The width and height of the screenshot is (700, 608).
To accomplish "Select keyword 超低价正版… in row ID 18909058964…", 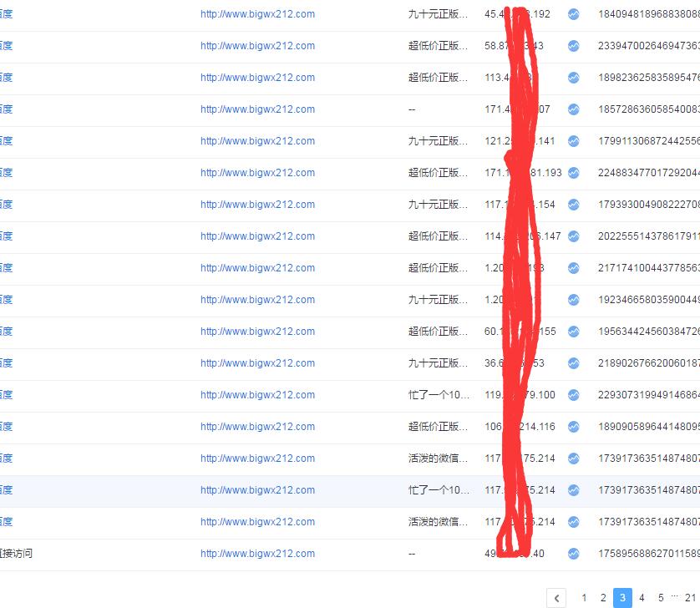I will pyautogui.click(x=438, y=426).
